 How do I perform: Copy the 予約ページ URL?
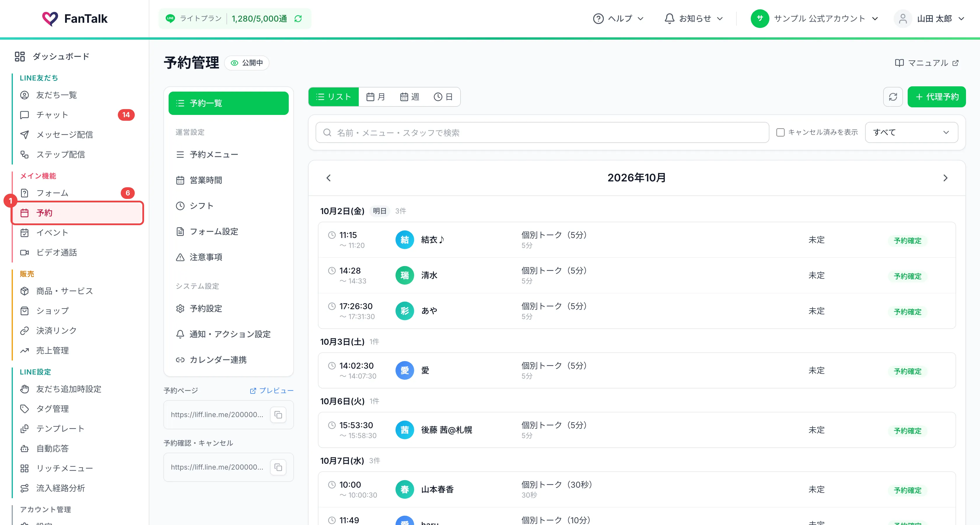(278, 415)
